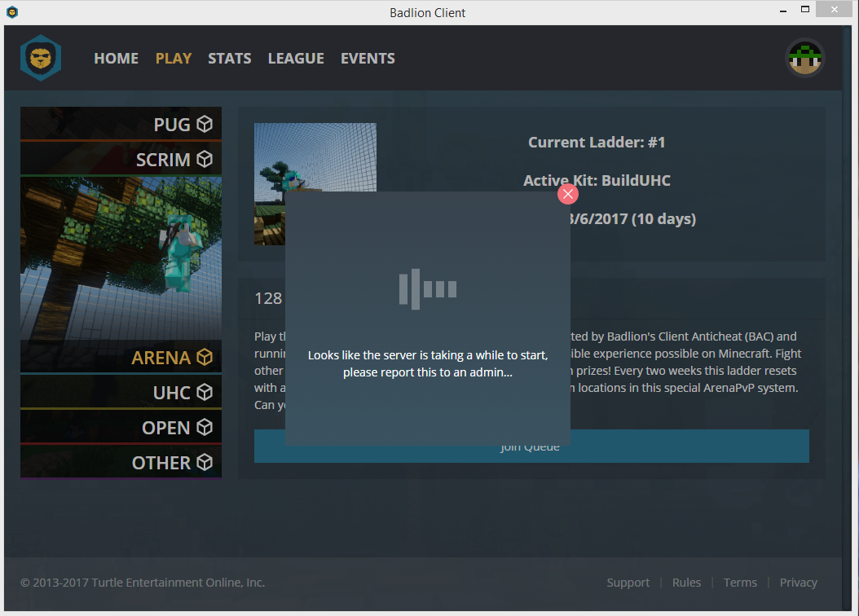Maximize the Badlion Client window

pos(804,9)
